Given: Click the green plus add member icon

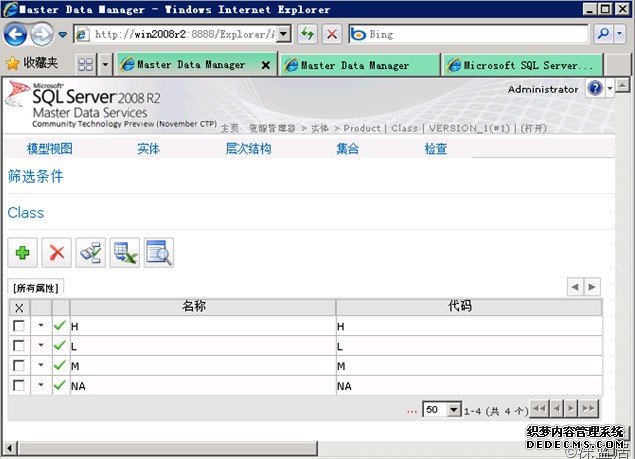Looking at the screenshot, I should 23,253.
